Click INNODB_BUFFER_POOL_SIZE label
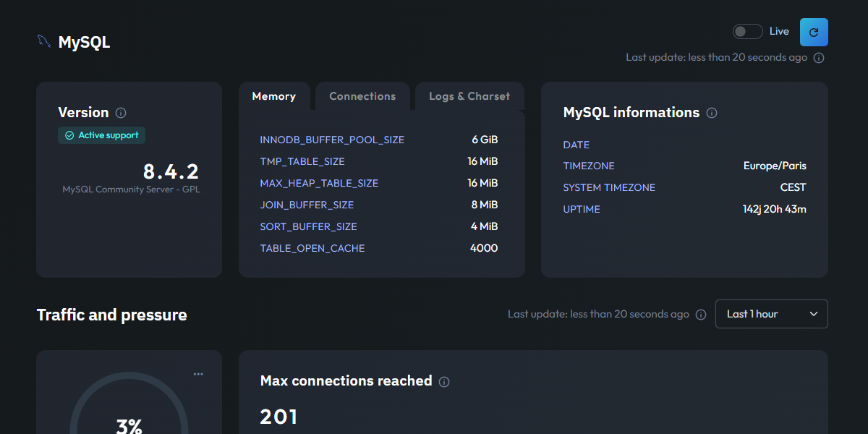Screen dimensions: 868x434 [332, 140]
